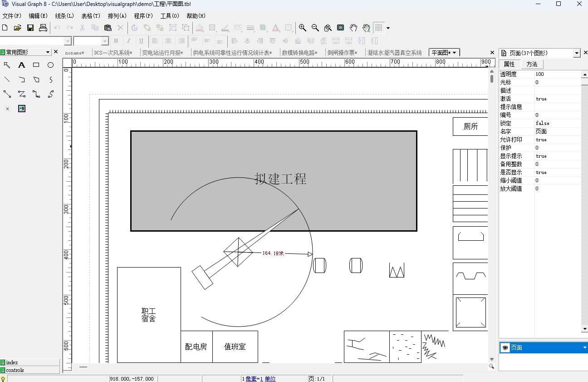This screenshot has height=382, width=588.
Task: Select the open polyline tool
Action: tap(22, 79)
